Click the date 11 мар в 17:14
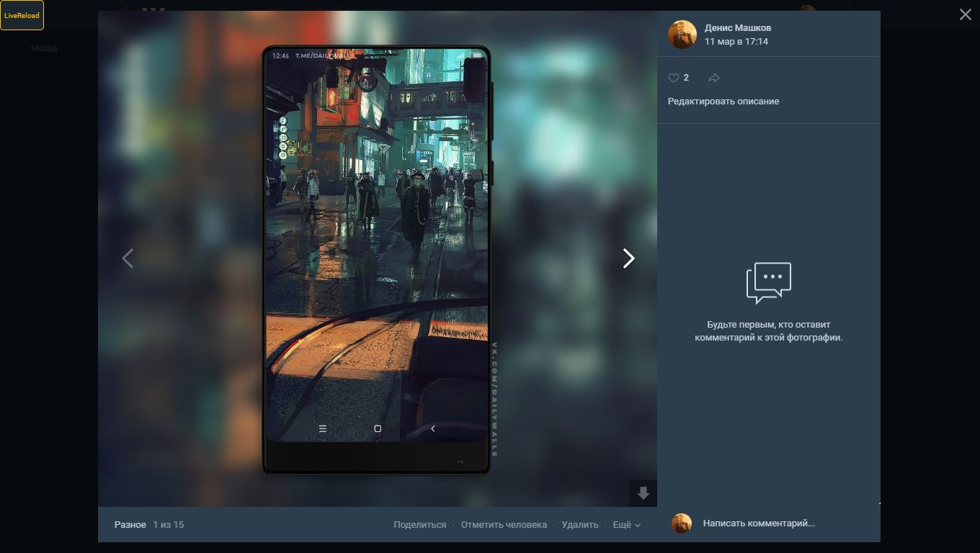Viewport: 980px width, 553px height. 736,42
